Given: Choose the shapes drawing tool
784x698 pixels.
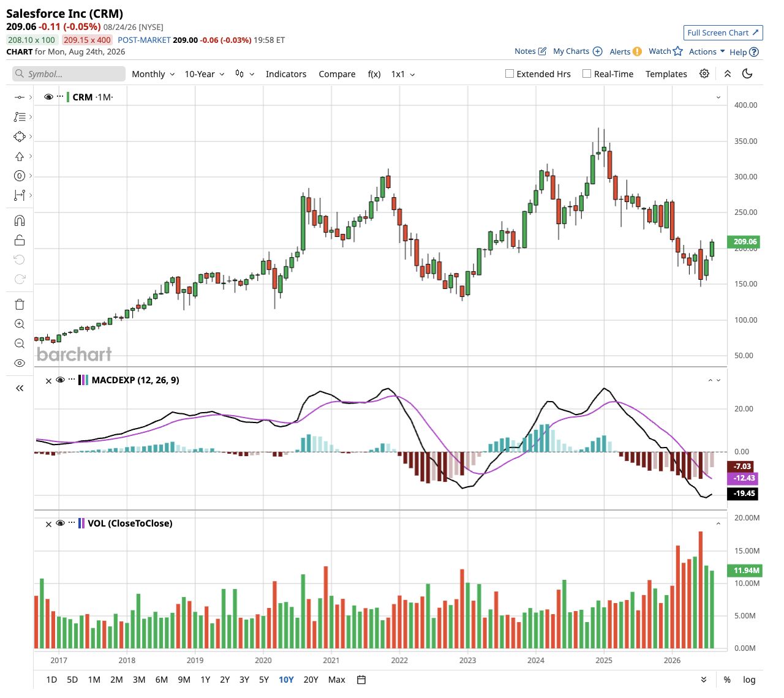Looking at the screenshot, I should click(x=20, y=137).
